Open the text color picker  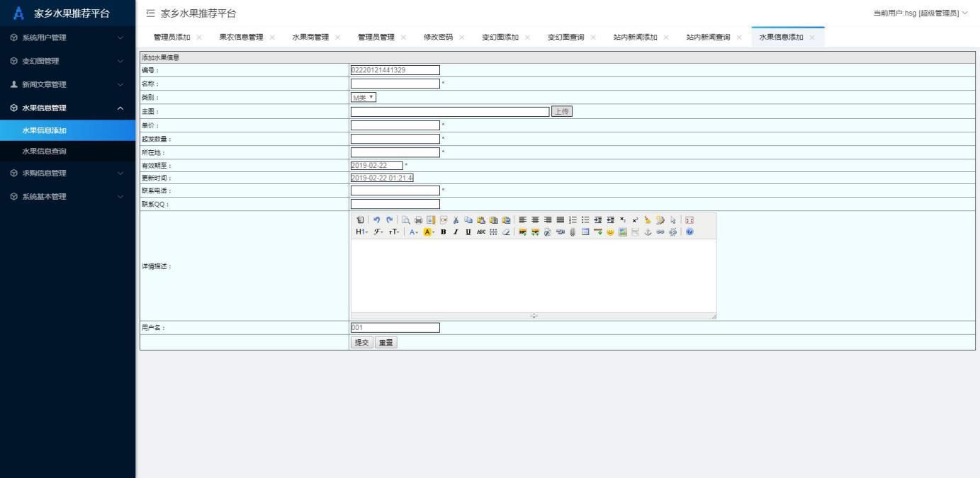tap(413, 232)
